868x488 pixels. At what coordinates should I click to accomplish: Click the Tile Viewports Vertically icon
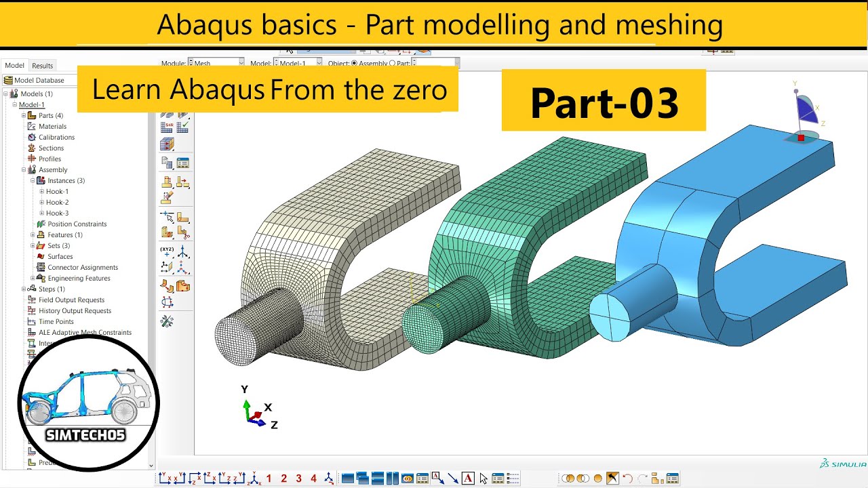393,478
